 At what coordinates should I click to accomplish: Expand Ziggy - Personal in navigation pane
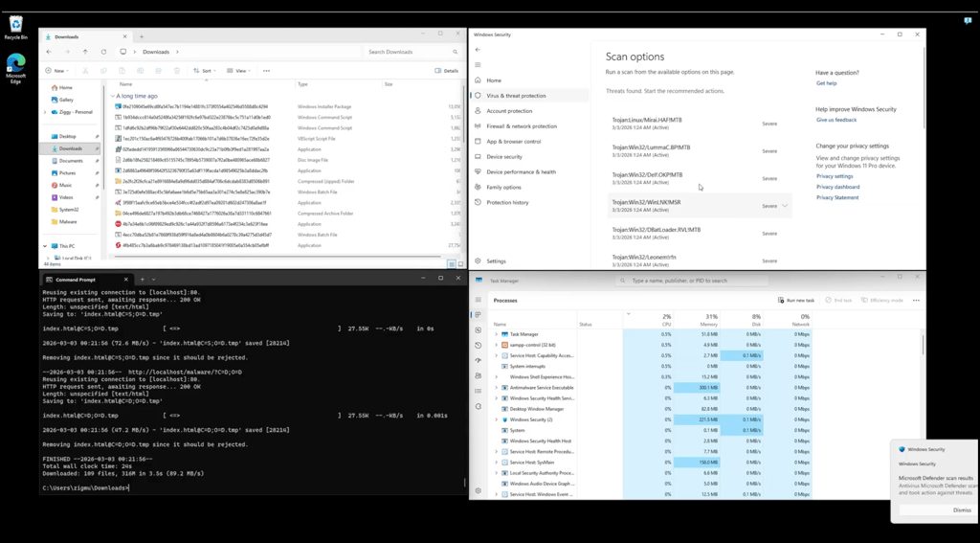[45, 112]
